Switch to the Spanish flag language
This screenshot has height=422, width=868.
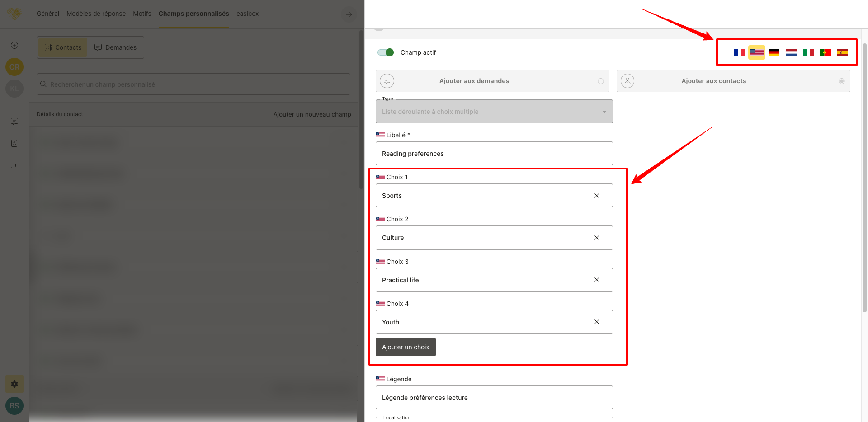(x=842, y=52)
